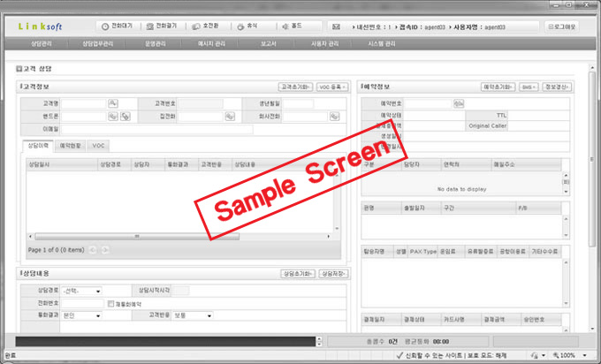This screenshot has width=601, height=364.
Task: Click search icon next to 고객명 field
Action: click(x=113, y=103)
